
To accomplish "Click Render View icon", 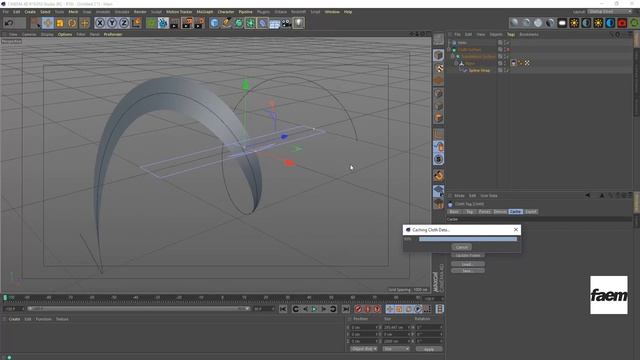I will coord(174,23).
